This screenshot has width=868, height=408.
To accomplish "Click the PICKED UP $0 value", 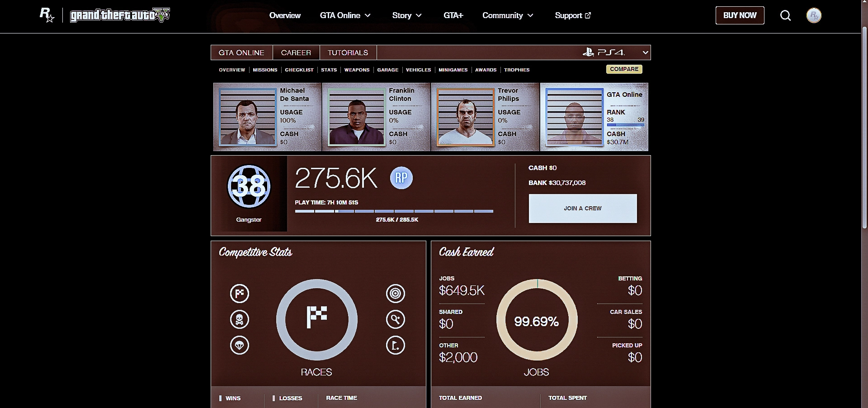I will click(635, 357).
